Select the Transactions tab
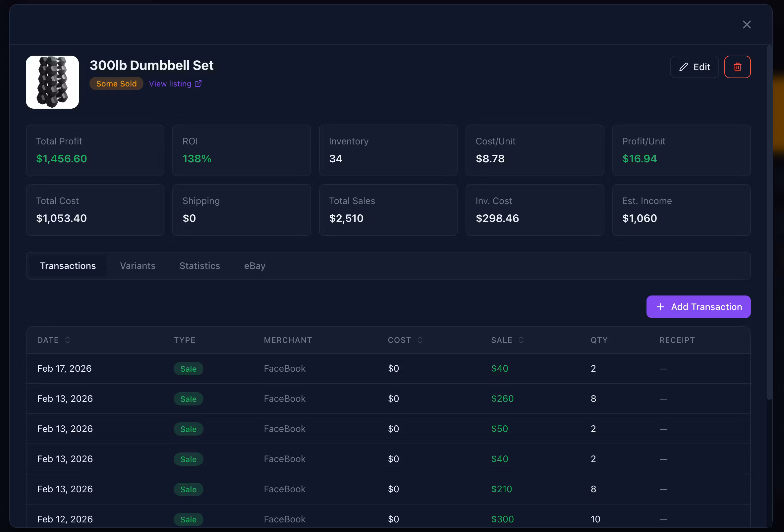This screenshot has height=532, width=784. click(x=68, y=265)
